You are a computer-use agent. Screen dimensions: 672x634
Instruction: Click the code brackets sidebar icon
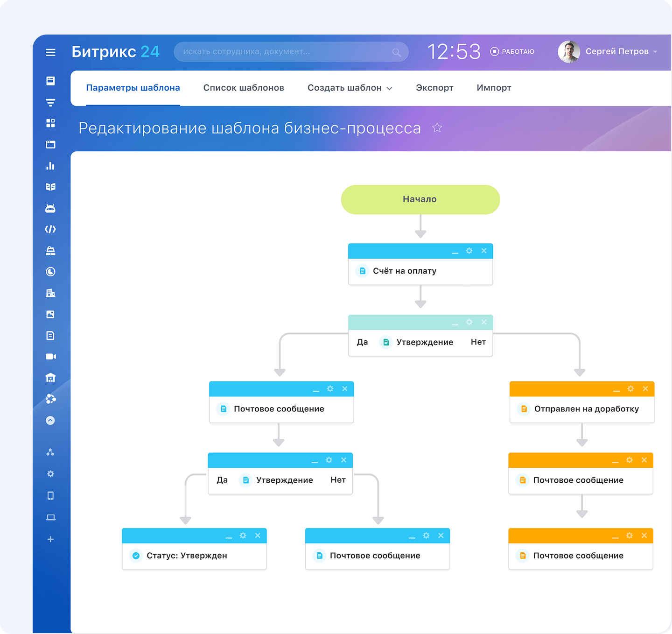50,229
